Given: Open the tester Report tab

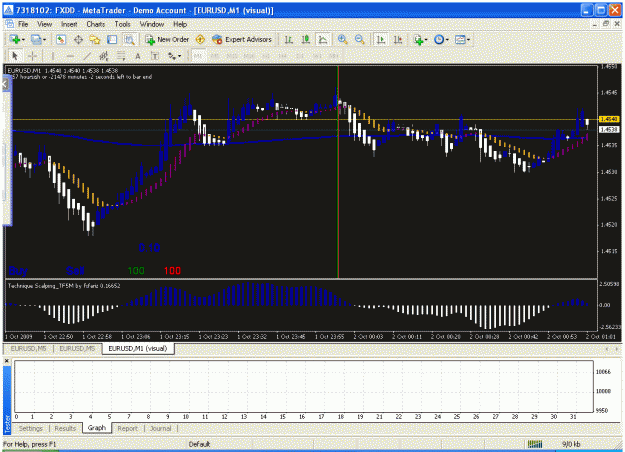Looking at the screenshot, I should 128,428.
